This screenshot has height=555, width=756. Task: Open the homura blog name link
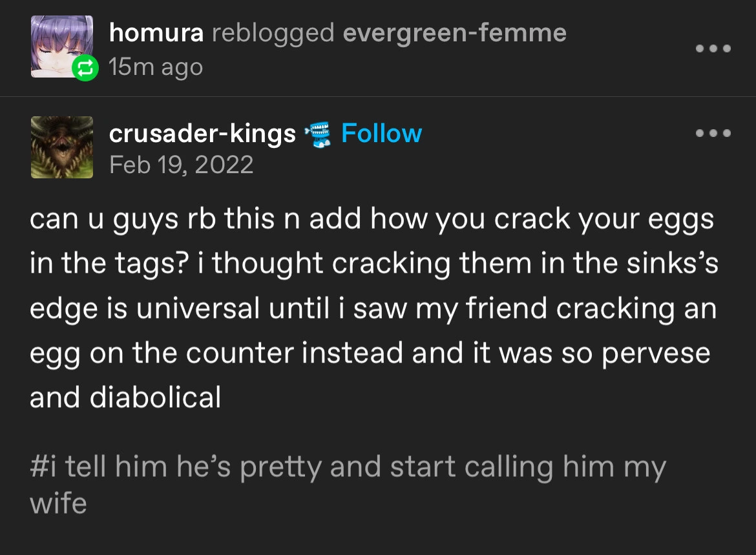[156, 33]
